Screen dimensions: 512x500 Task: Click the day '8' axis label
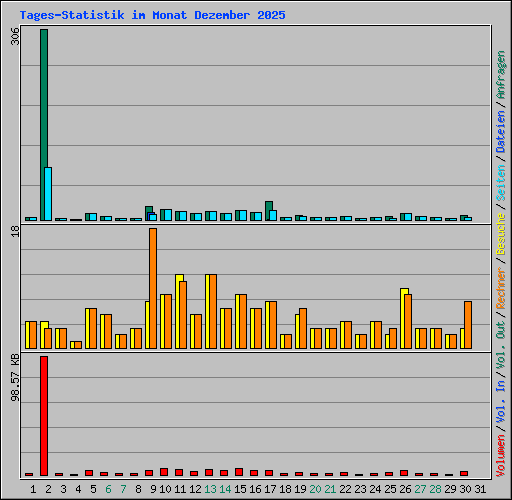138,489
